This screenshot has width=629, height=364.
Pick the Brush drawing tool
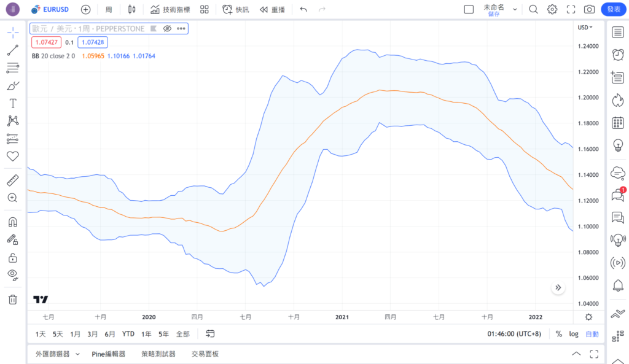click(12, 85)
